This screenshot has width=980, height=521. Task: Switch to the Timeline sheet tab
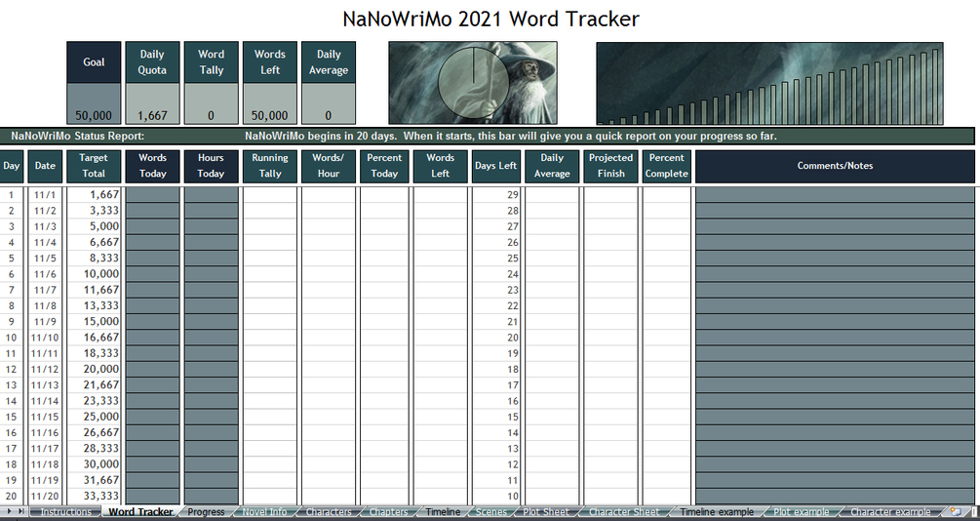pos(443,512)
